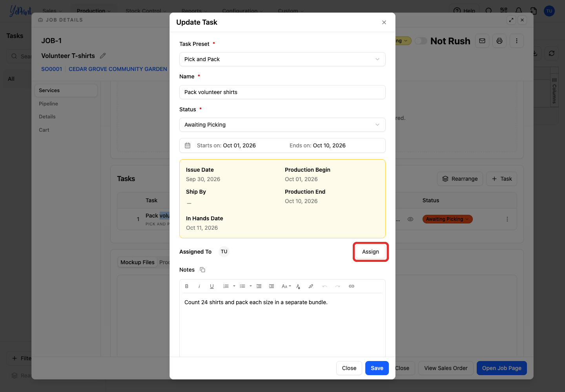Email the job from Job Details

[x=482, y=41]
